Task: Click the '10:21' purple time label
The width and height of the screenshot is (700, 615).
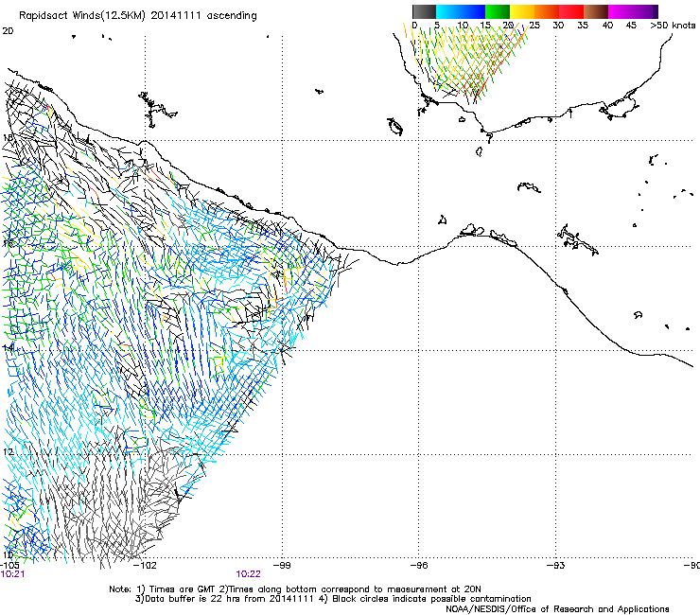Action: tap(12, 574)
